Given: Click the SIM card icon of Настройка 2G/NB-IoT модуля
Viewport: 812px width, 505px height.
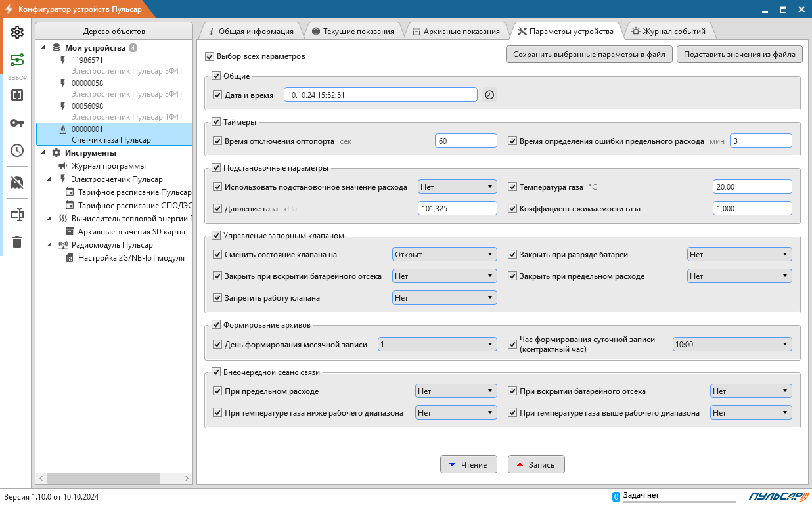Looking at the screenshot, I should tap(70, 258).
